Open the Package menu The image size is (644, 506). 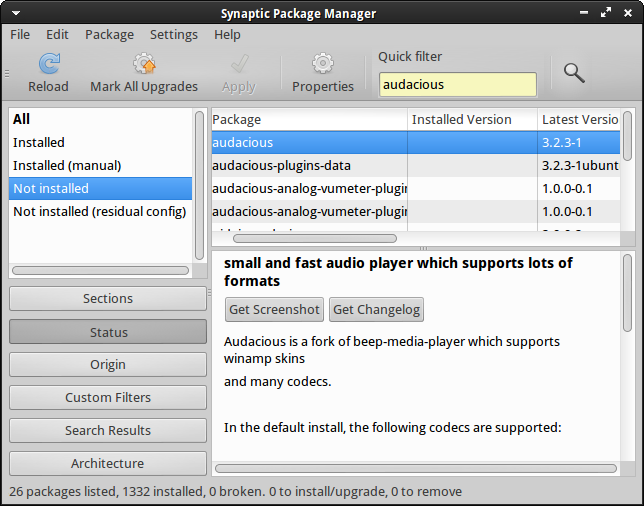click(x=109, y=34)
